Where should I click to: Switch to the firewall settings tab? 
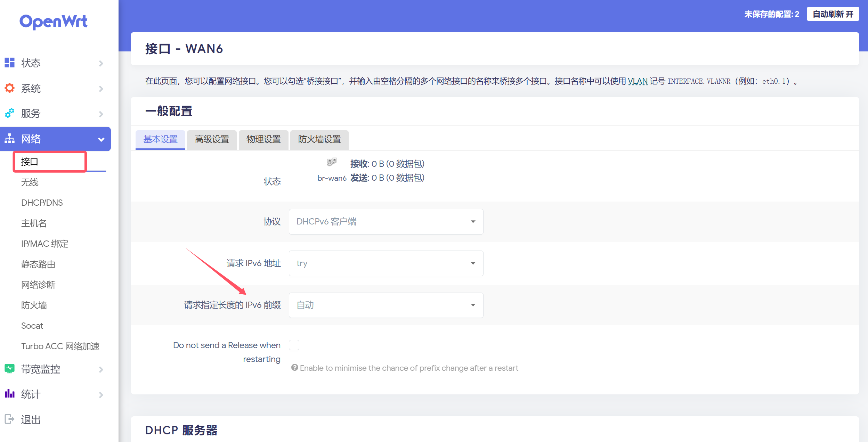click(x=319, y=140)
